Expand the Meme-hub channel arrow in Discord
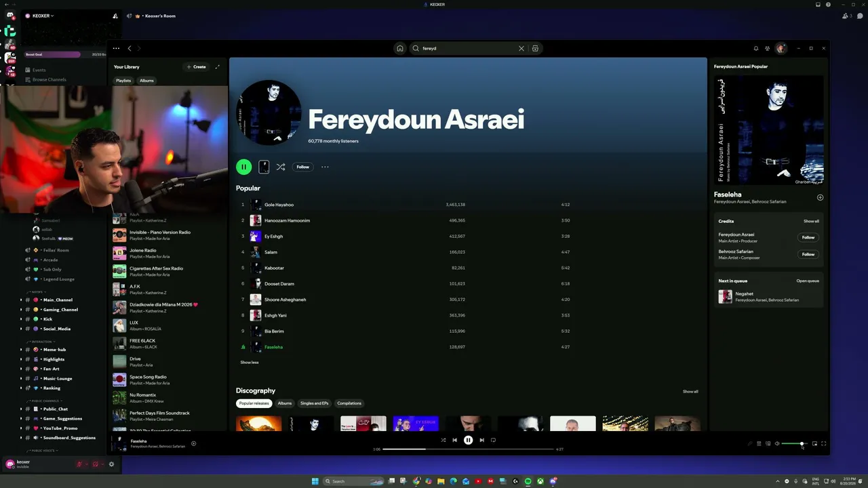 pos(21,350)
